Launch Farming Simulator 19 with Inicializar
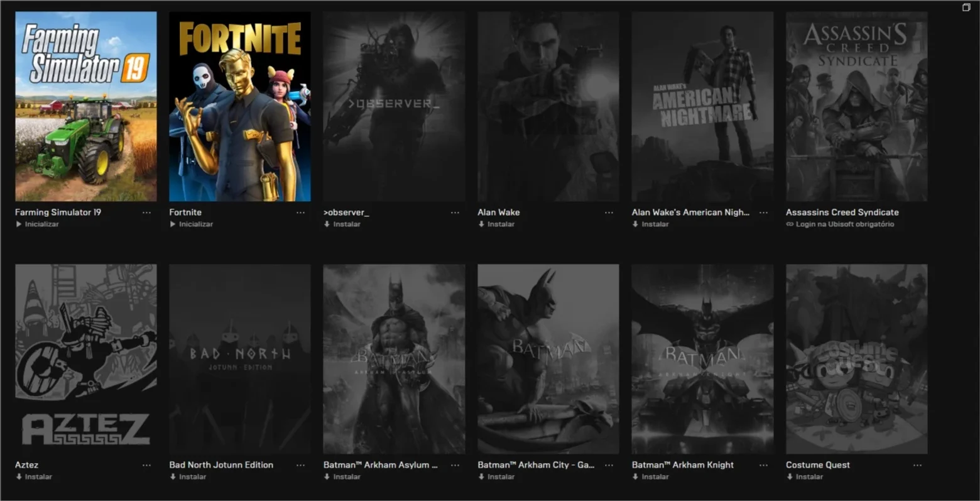Screen dimensions: 980x501 (37, 224)
